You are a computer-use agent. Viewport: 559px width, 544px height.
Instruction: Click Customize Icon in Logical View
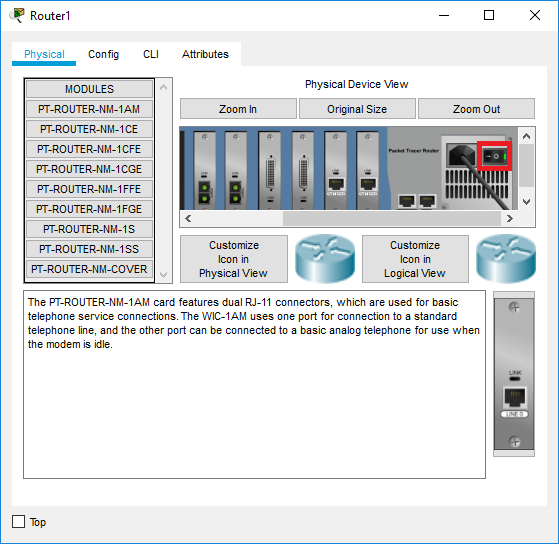415,259
